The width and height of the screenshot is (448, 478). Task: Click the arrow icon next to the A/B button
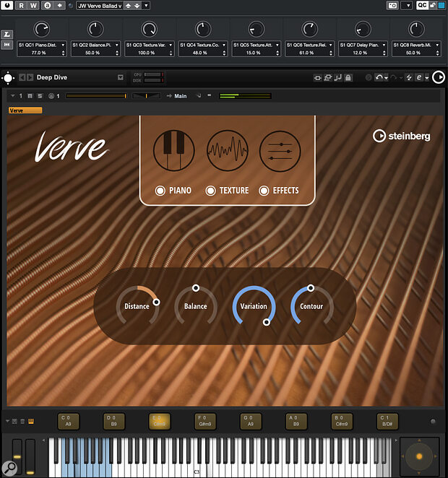(x=60, y=6)
